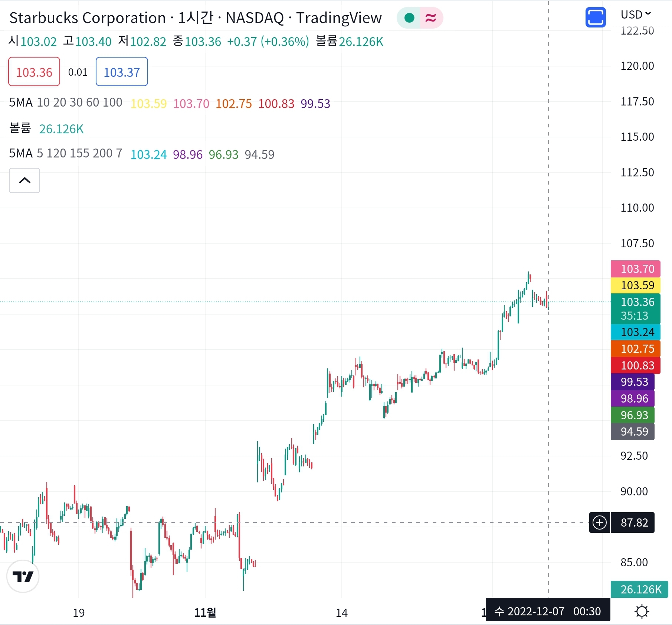The height and width of the screenshot is (625, 672).
Task: Click plus icon beside 87.82 price
Action: pos(600,523)
